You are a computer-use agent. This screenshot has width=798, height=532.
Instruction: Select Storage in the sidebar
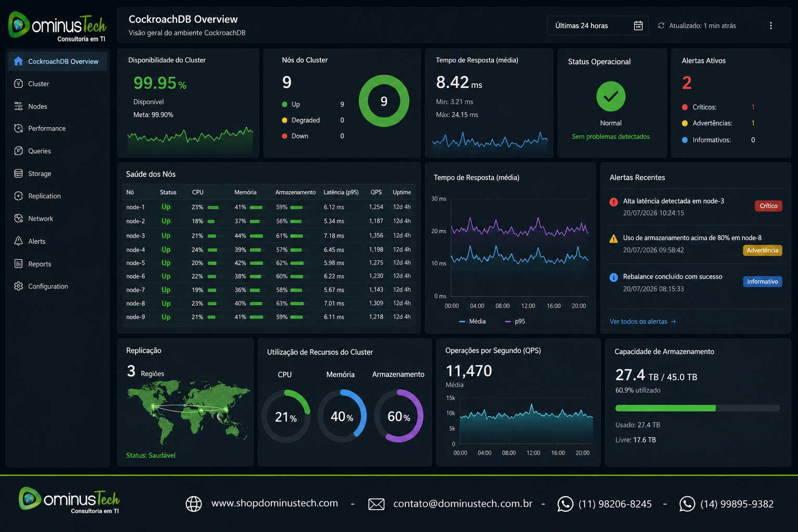pyautogui.click(x=40, y=174)
